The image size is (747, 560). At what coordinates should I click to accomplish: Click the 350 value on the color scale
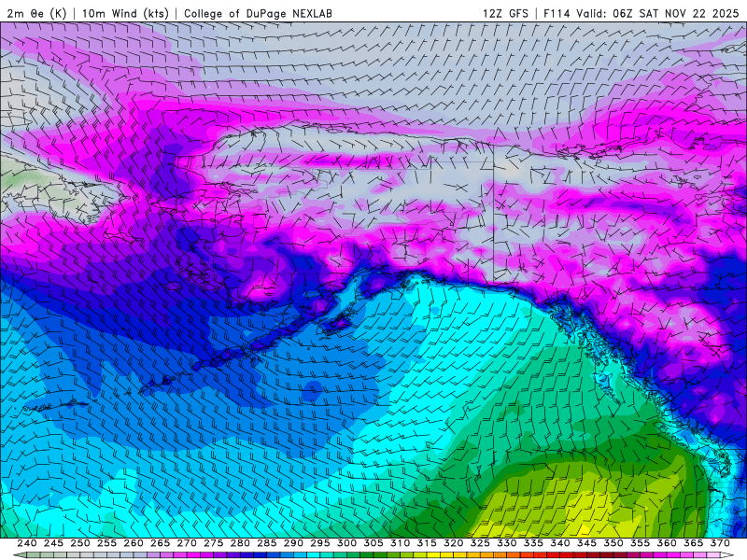tap(613, 543)
